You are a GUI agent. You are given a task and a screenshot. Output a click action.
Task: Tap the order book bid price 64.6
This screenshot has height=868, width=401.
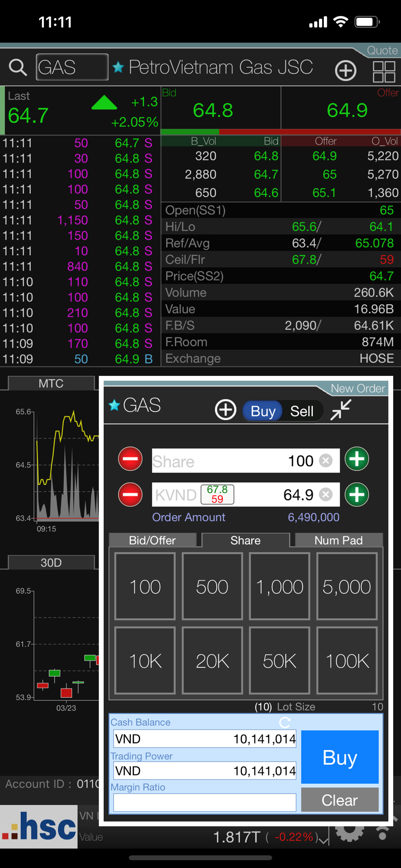[x=266, y=193]
